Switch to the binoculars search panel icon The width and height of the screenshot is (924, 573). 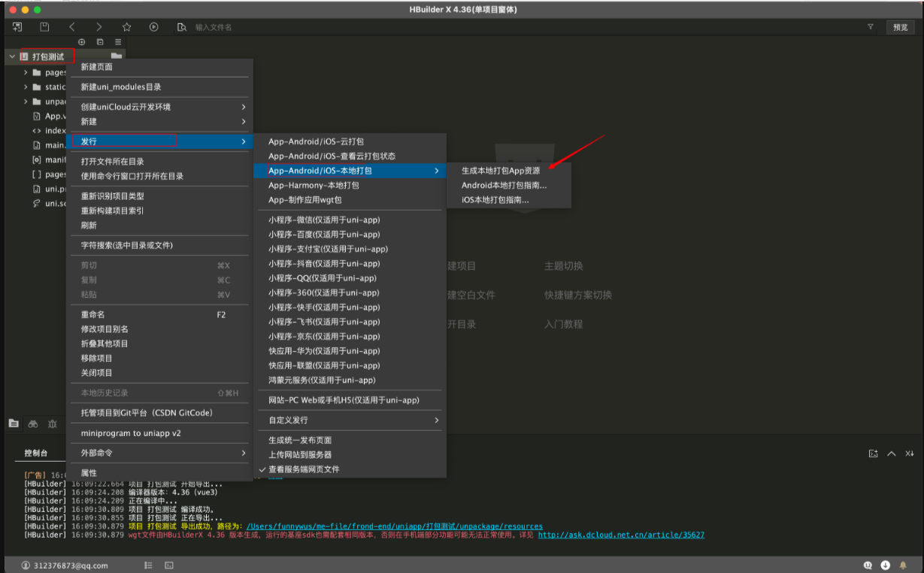click(x=33, y=424)
